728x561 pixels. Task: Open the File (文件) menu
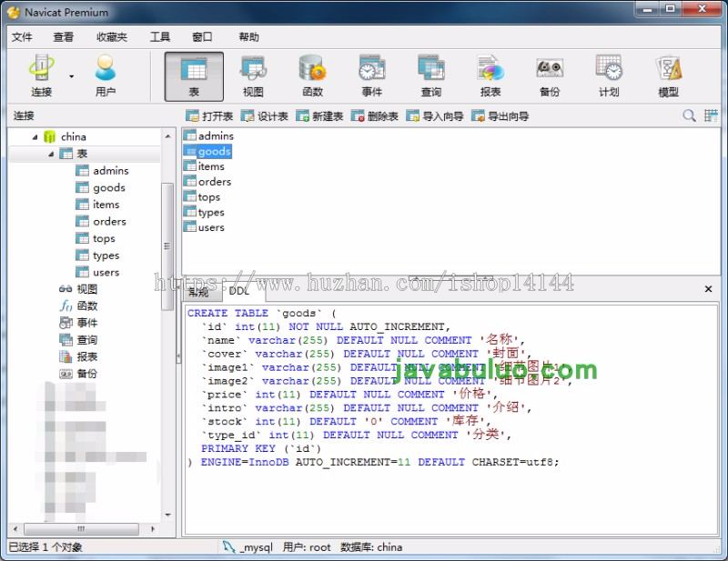[x=22, y=37]
